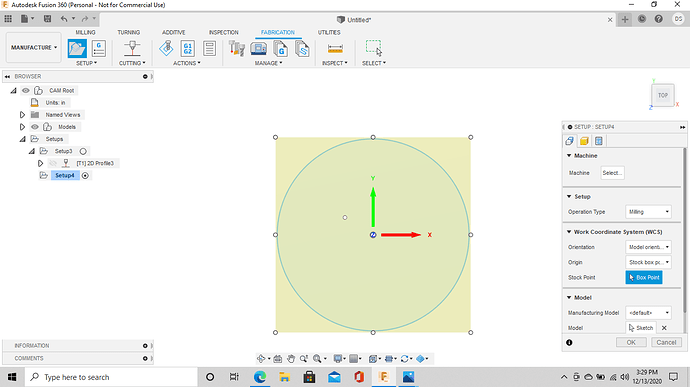Open the Orientation dropdown in WCS
Viewport: 690px width, 387px height.
point(648,247)
